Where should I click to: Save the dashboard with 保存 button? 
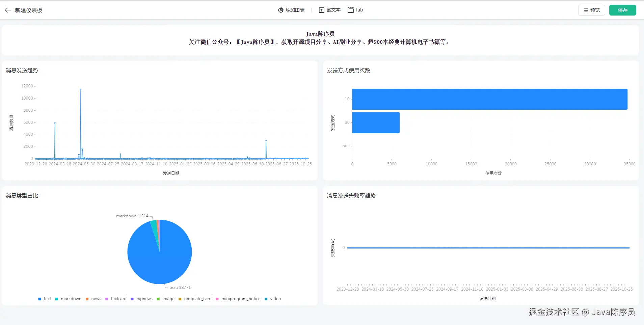622,10
